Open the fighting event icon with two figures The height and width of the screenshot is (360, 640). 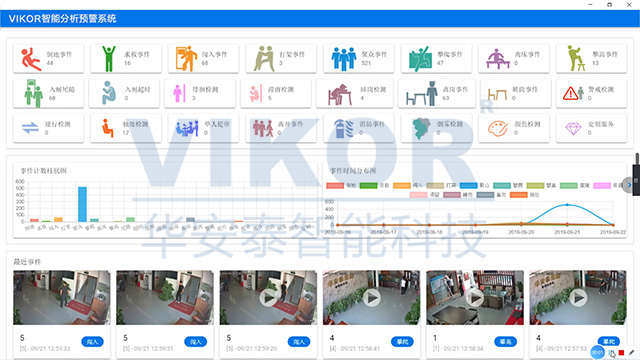point(264,59)
